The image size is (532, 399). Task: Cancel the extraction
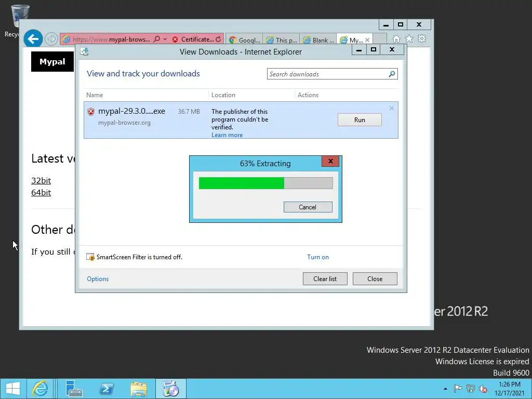tap(308, 207)
